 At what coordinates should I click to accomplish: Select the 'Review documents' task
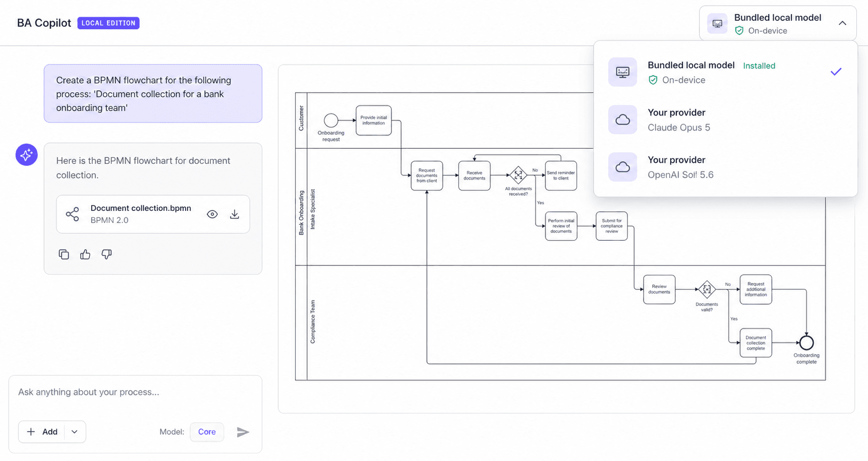click(659, 290)
